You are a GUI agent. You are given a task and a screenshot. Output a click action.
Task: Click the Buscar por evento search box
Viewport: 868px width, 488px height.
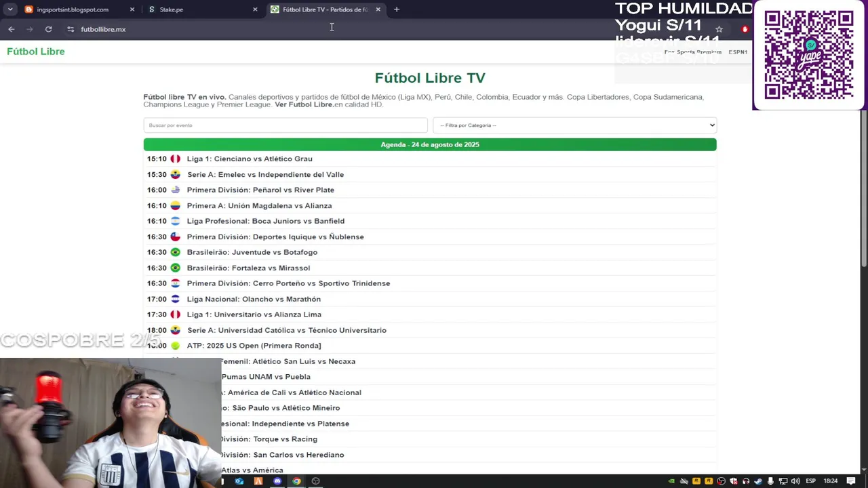click(285, 125)
